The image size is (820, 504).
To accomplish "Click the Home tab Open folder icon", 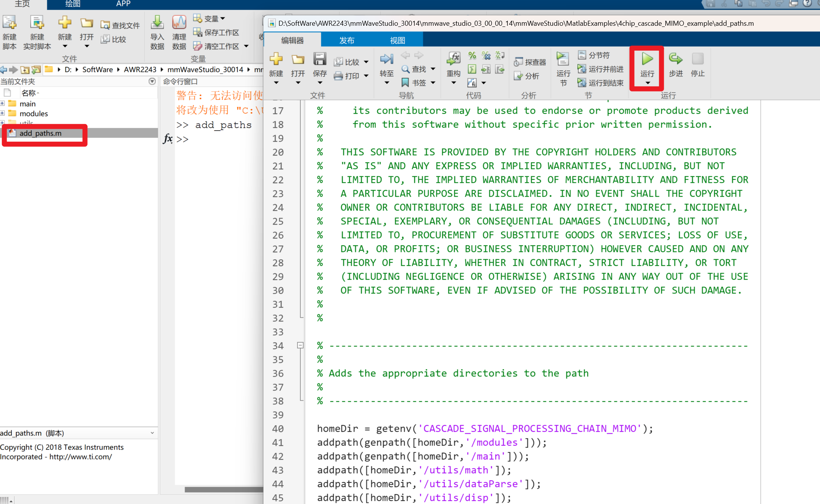I will pyautogui.click(x=87, y=23).
